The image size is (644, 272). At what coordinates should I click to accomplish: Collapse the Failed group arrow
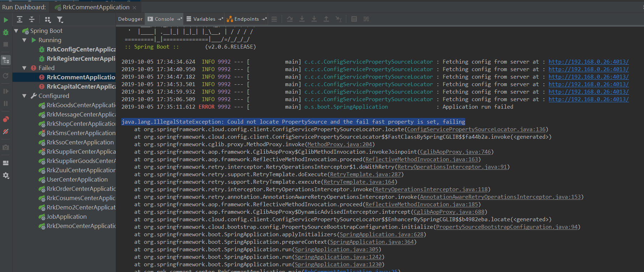tap(24, 68)
